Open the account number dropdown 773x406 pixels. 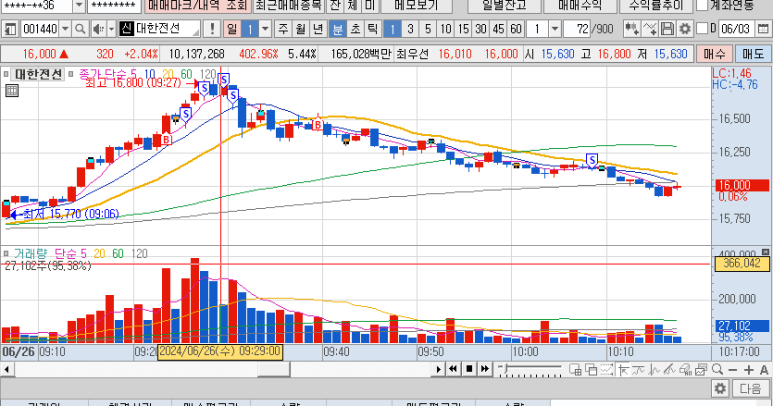[x=78, y=6]
